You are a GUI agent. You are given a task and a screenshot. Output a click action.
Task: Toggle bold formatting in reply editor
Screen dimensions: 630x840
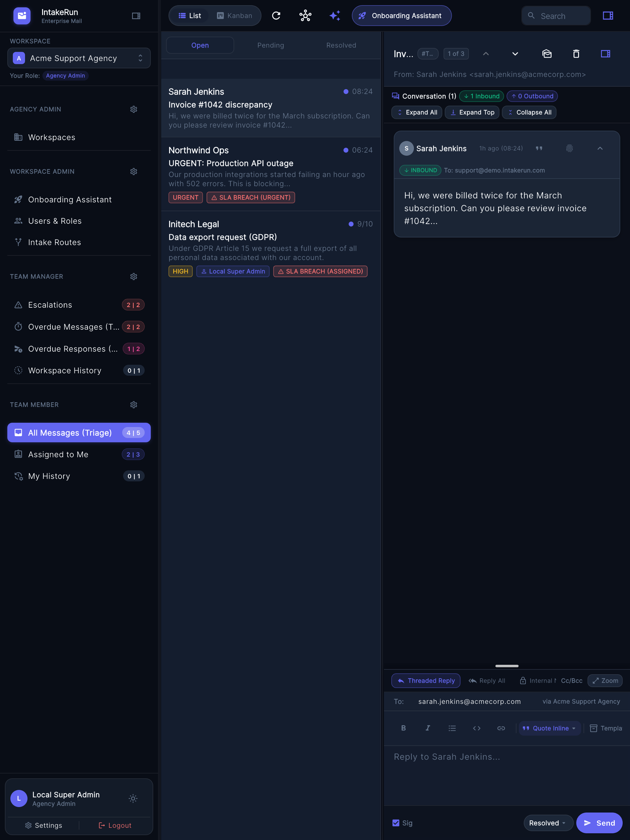tap(403, 728)
